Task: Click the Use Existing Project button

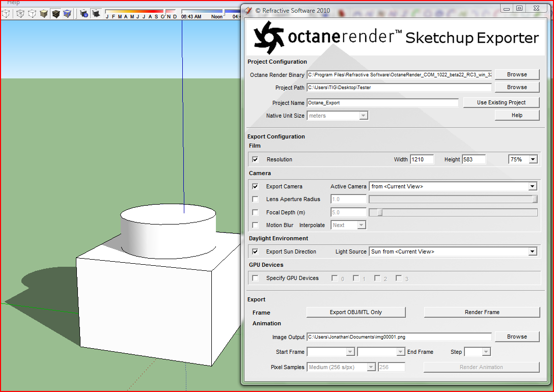Action: (x=501, y=102)
